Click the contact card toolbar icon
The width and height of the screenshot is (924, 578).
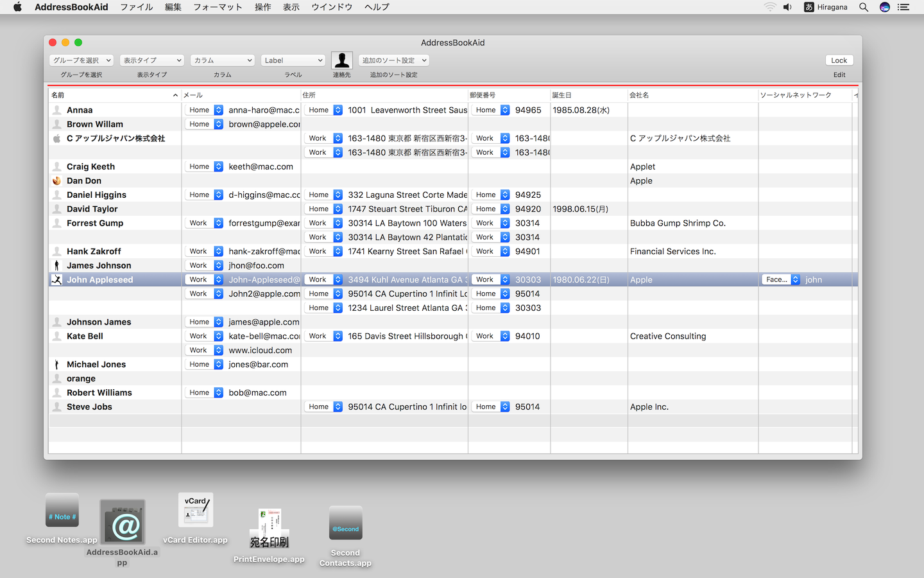coord(342,60)
